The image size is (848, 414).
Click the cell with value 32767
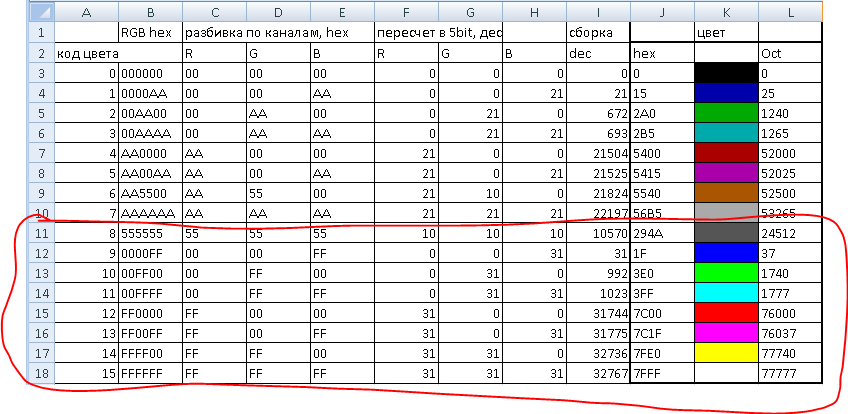(x=598, y=374)
